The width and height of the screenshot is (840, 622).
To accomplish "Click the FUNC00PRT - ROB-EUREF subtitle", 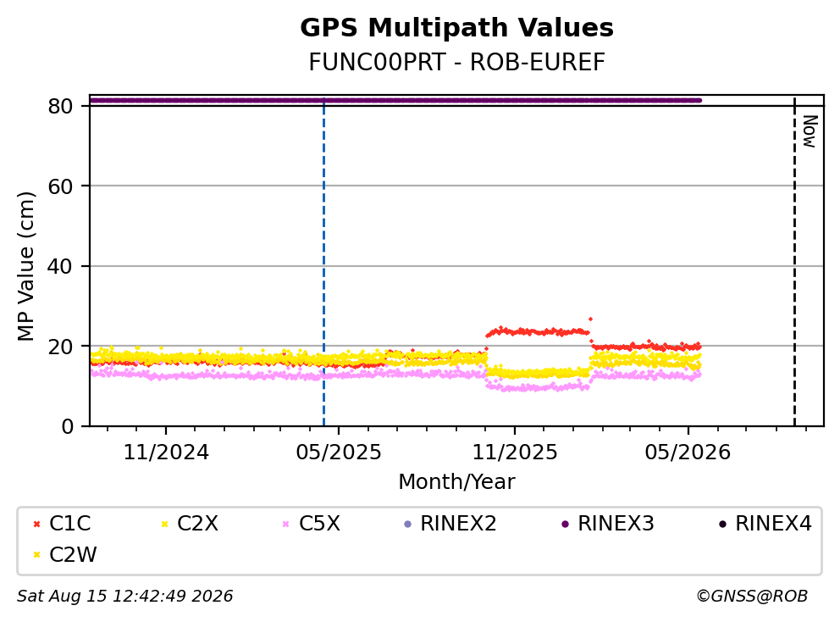I will point(457,62).
